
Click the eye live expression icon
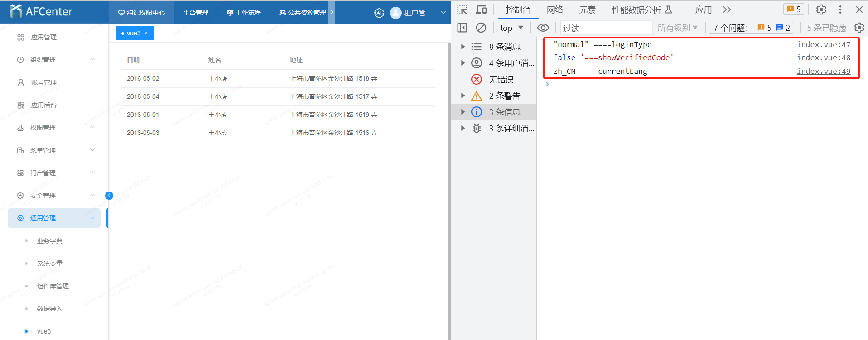pos(543,28)
